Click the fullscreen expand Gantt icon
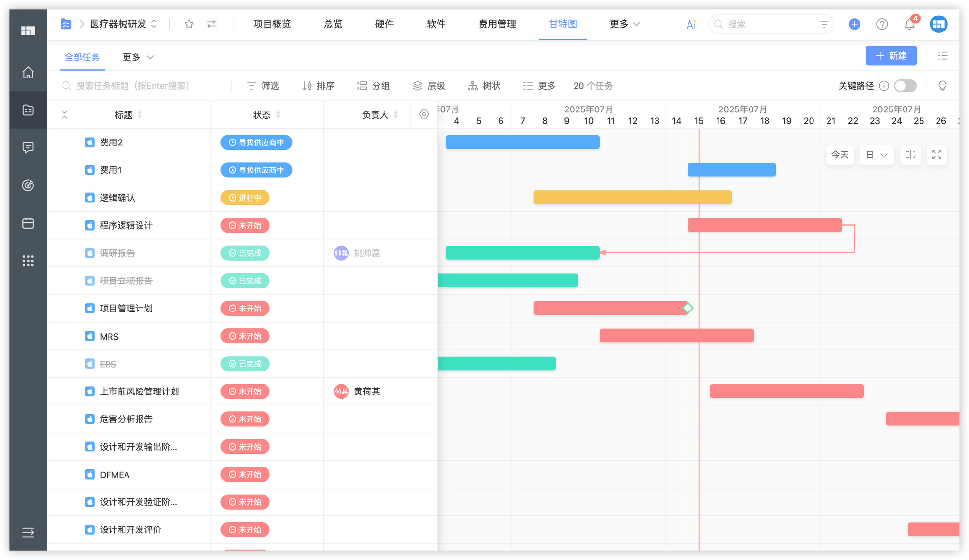This screenshot has width=969, height=560. pyautogui.click(x=937, y=155)
